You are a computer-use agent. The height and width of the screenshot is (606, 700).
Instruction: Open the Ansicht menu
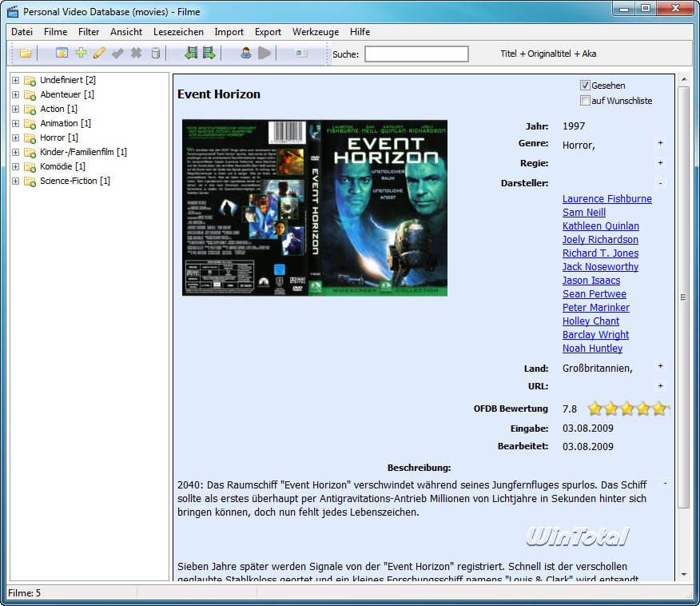126,32
